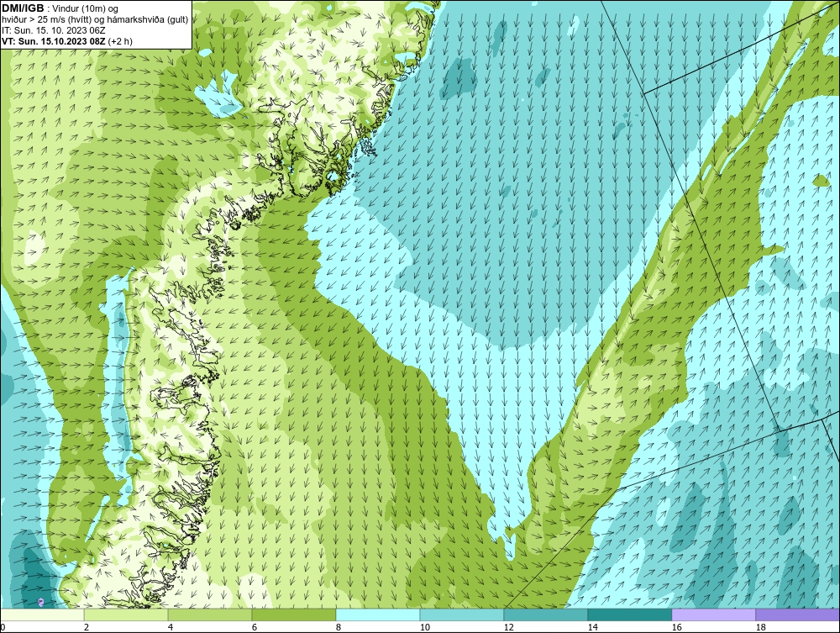Viewport: 840px width, 633px height.
Task: Click the 'IT: Sun. 15. 10. 2023 06Z' line
Action: 53,30
